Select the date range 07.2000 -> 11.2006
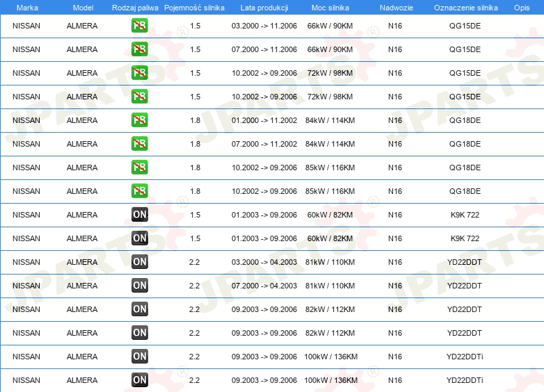The height and width of the screenshot is (392, 544). [x=264, y=49]
